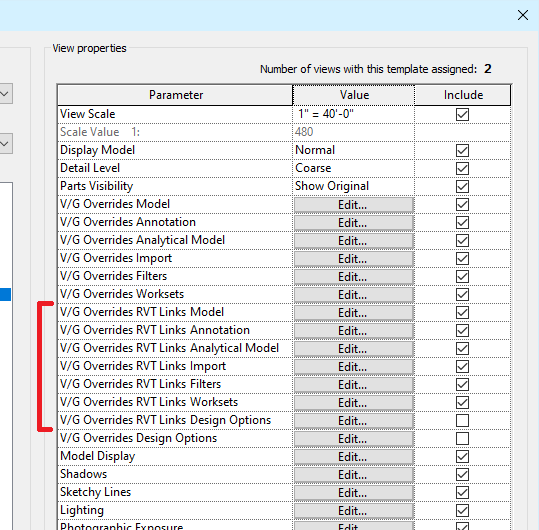Screen dimensions: 539x530
Task: Edit V/G Overrides RVT Links Annotation
Action: click(x=353, y=331)
